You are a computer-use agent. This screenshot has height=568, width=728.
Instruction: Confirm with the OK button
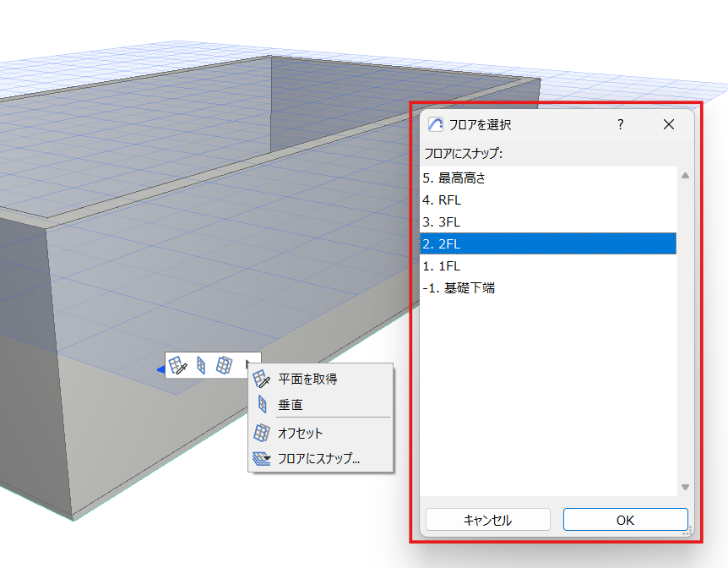[626, 520]
